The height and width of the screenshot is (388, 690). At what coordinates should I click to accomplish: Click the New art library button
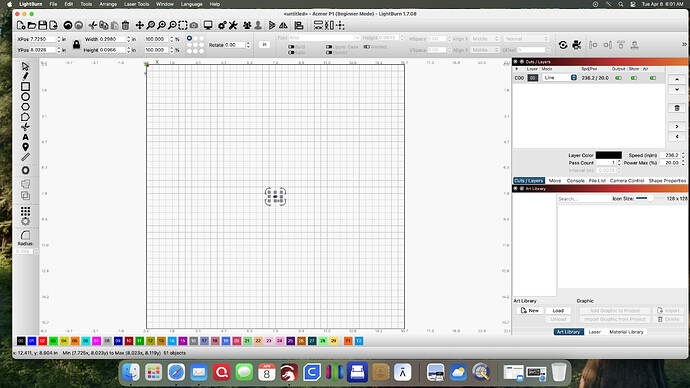(x=530, y=311)
